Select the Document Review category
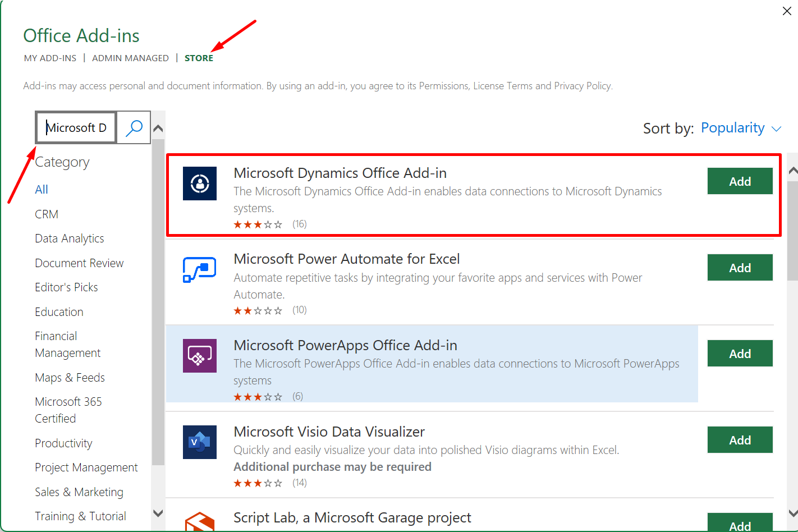The height and width of the screenshot is (532, 798). tap(79, 263)
